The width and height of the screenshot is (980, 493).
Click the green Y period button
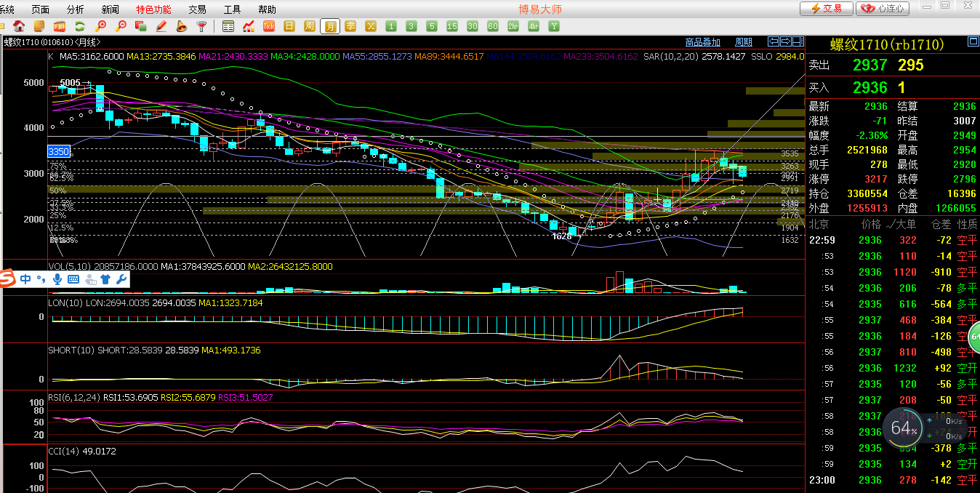[x=554, y=26]
